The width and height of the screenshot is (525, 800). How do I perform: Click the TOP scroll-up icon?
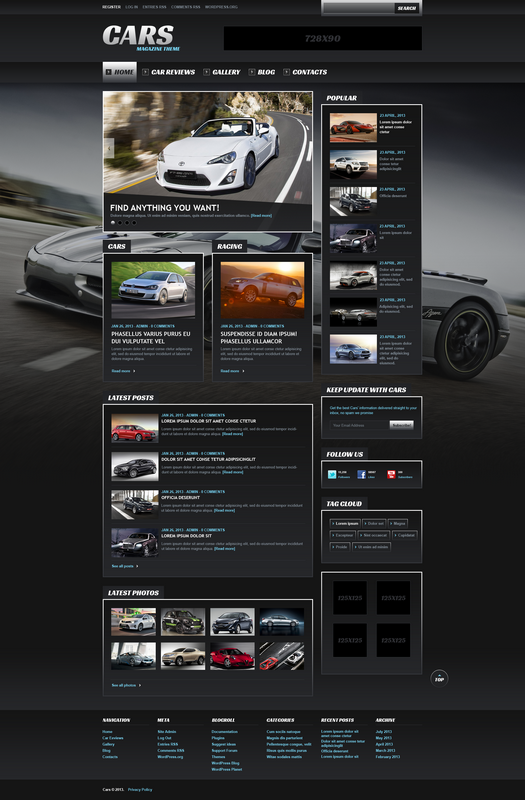pyautogui.click(x=439, y=679)
